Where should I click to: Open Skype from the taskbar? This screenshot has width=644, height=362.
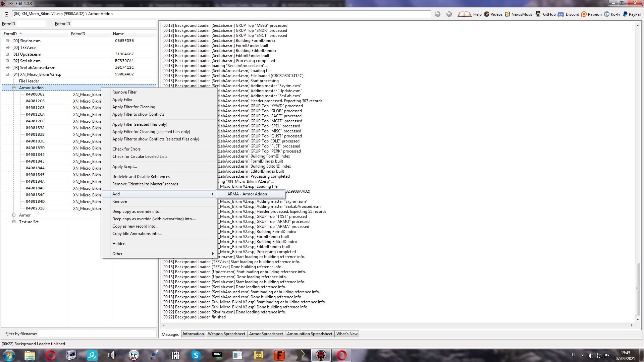[196, 355]
